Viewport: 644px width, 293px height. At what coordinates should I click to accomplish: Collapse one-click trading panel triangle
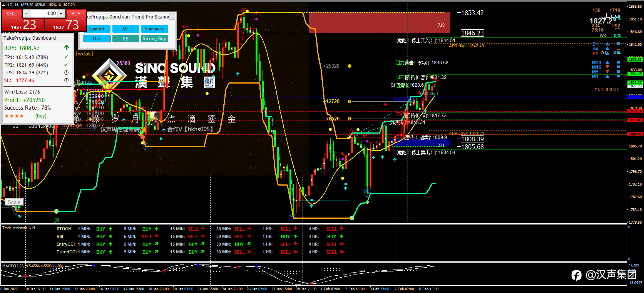tap(3, 5)
